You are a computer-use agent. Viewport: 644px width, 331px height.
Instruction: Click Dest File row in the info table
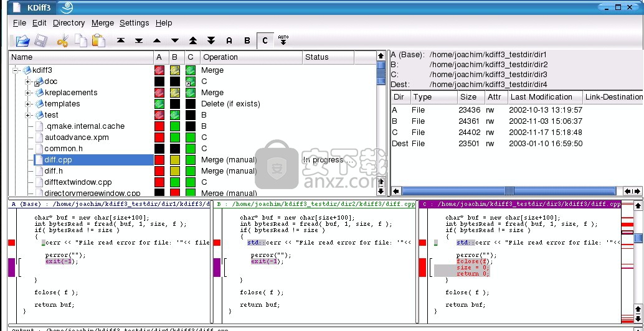[487, 144]
